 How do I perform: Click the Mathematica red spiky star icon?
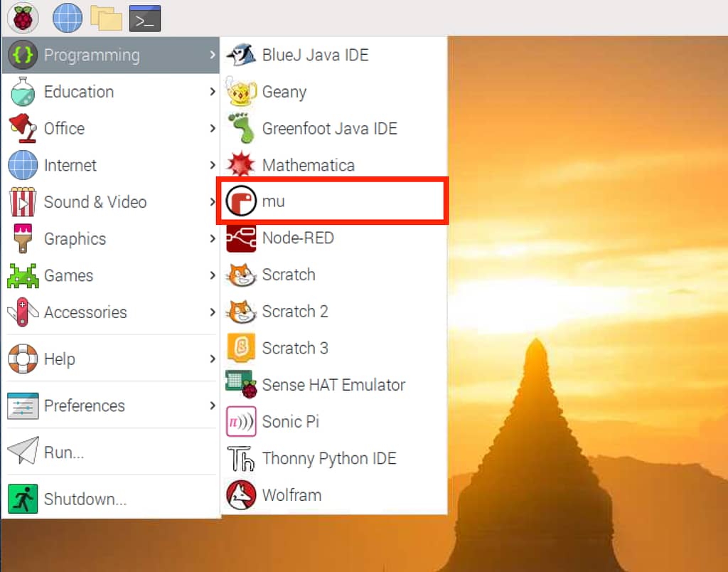(x=241, y=164)
